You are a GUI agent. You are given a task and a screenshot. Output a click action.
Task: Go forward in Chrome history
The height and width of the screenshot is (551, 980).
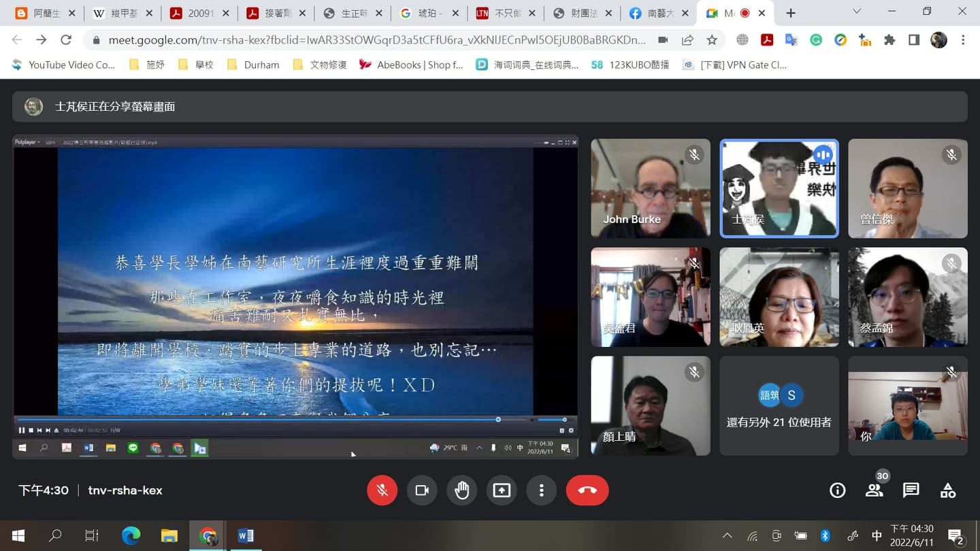42,40
